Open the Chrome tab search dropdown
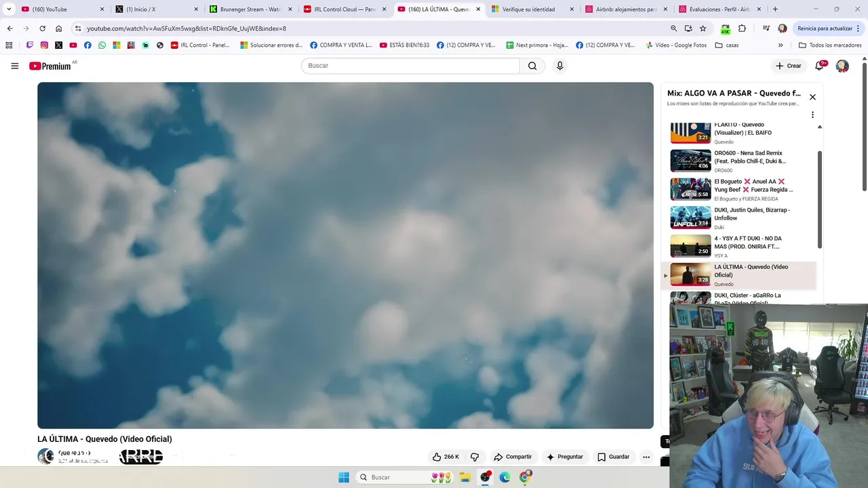Screen dimensions: 868x488 click(9, 9)
